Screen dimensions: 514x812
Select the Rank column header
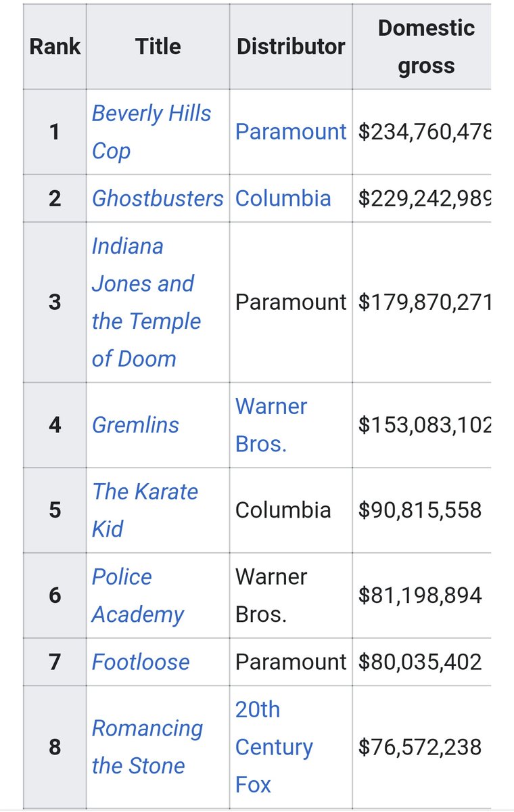pos(55,47)
